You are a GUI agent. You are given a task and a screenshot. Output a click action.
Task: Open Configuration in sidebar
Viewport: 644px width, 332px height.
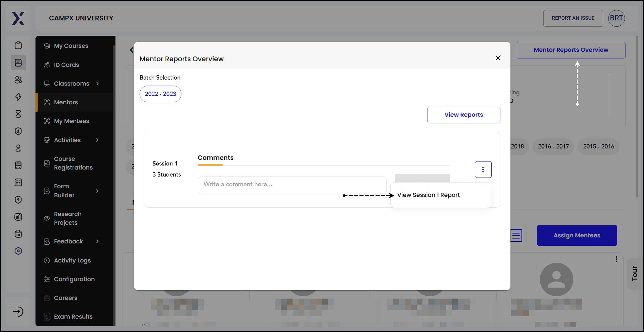coord(74,279)
